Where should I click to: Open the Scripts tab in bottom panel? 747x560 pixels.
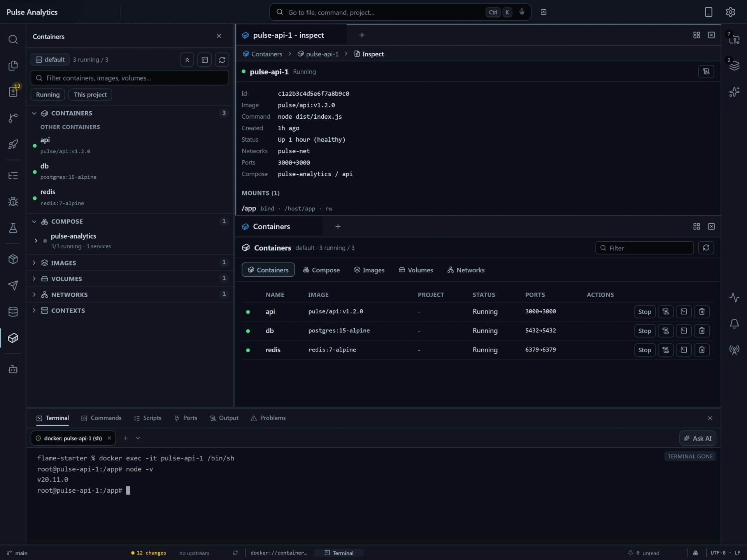[x=147, y=418]
